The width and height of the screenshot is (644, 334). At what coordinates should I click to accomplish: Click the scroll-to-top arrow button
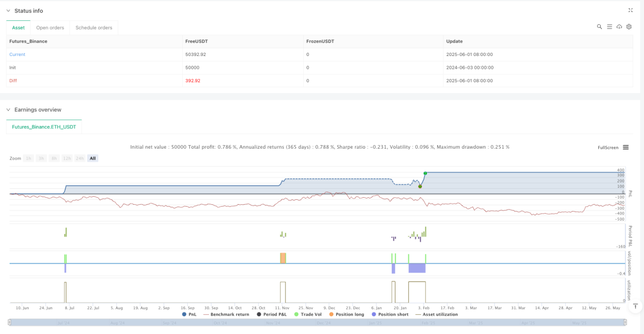(635, 307)
